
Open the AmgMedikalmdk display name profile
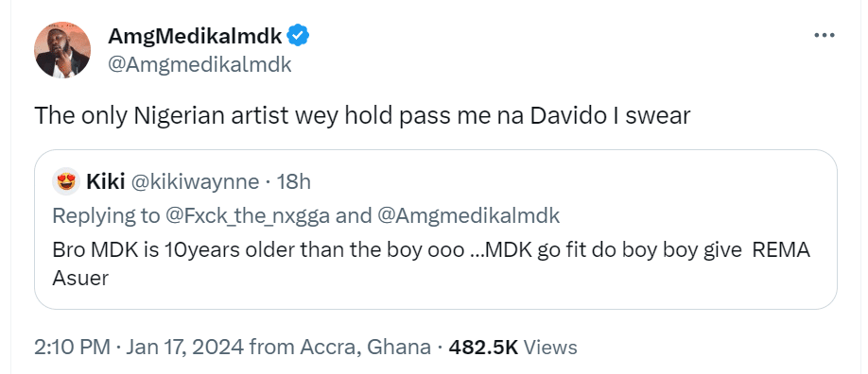point(196,37)
